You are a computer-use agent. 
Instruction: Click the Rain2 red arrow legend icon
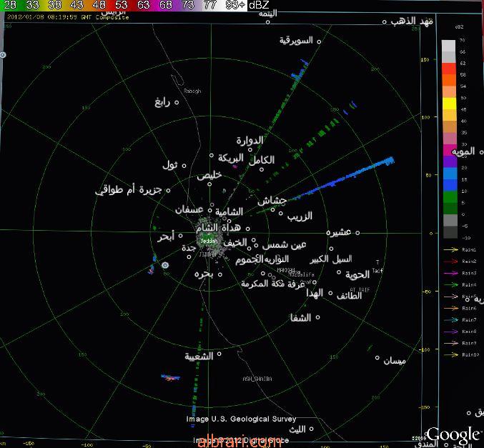[450, 262]
